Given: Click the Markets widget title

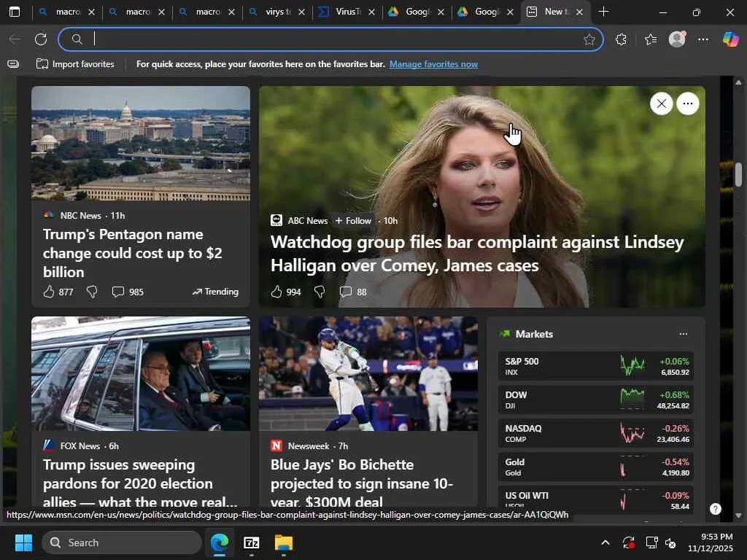Looking at the screenshot, I should tap(534, 334).
